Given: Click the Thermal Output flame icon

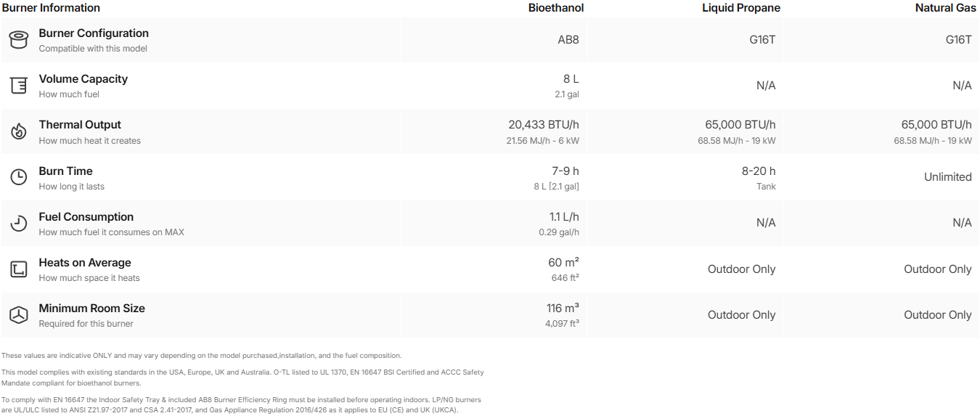Looking at the screenshot, I should [x=18, y=131].
